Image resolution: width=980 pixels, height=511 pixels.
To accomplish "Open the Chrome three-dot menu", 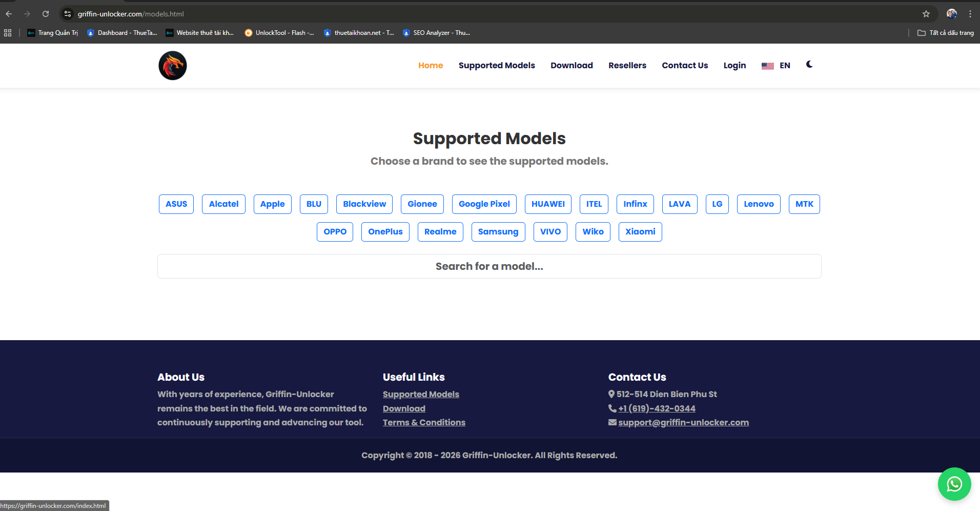I will (970, 14).
